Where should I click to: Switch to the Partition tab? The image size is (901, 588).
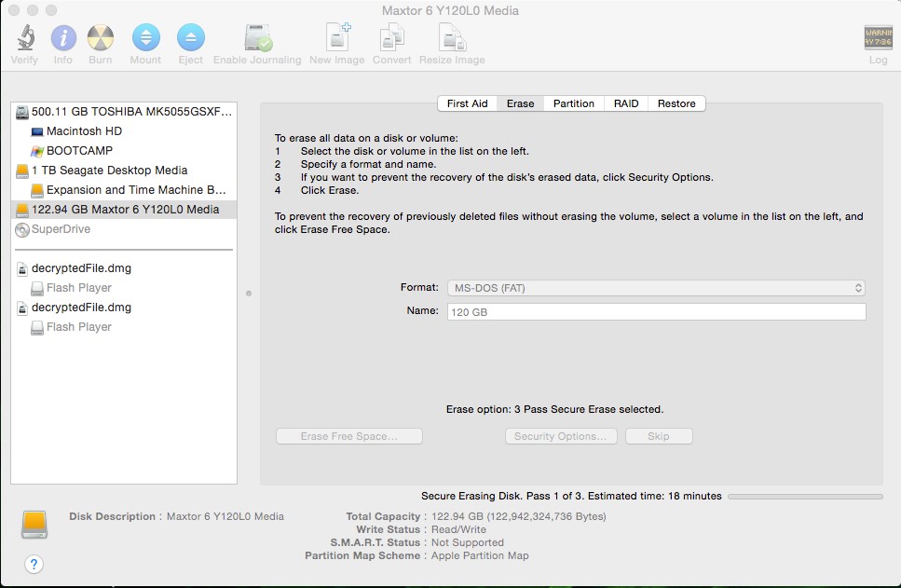pyautogui.click(x=573, y=103)
